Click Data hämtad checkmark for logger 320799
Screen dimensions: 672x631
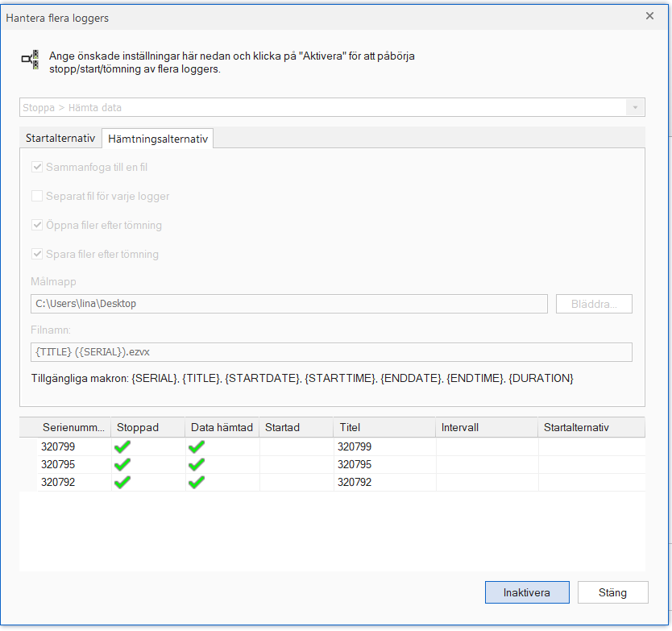coord(197,446)
